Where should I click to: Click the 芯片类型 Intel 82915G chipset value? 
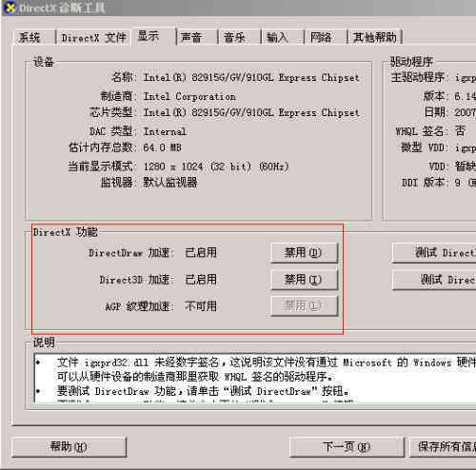[251, 112]
